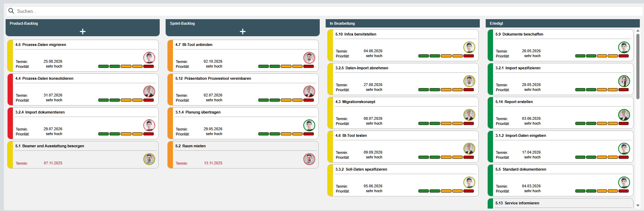644x211 pixels.
Task: Open card title 5.13 Service informieren
Action: [517, 203]
